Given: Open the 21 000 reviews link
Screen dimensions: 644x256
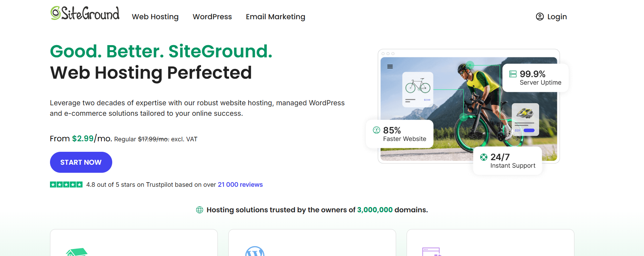Looking at the screenshot, I should coord(240,185).
